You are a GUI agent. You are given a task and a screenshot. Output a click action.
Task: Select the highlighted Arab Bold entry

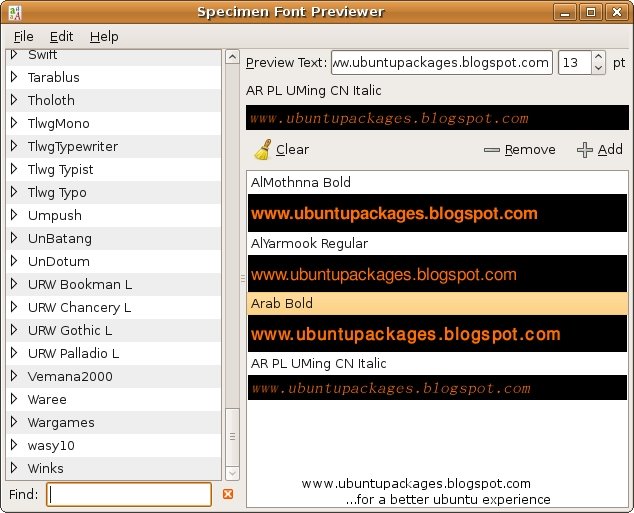click(x=437, y=304)
